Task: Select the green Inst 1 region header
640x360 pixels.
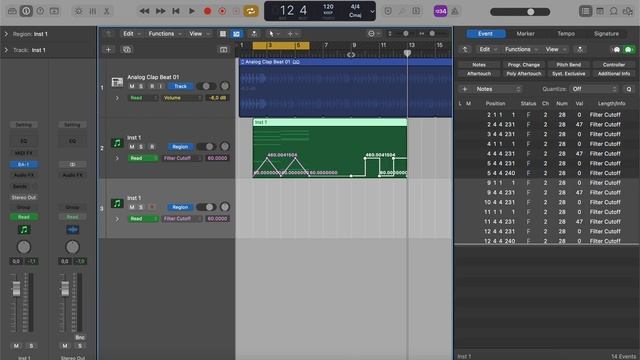Action: [x=329, y=122]
